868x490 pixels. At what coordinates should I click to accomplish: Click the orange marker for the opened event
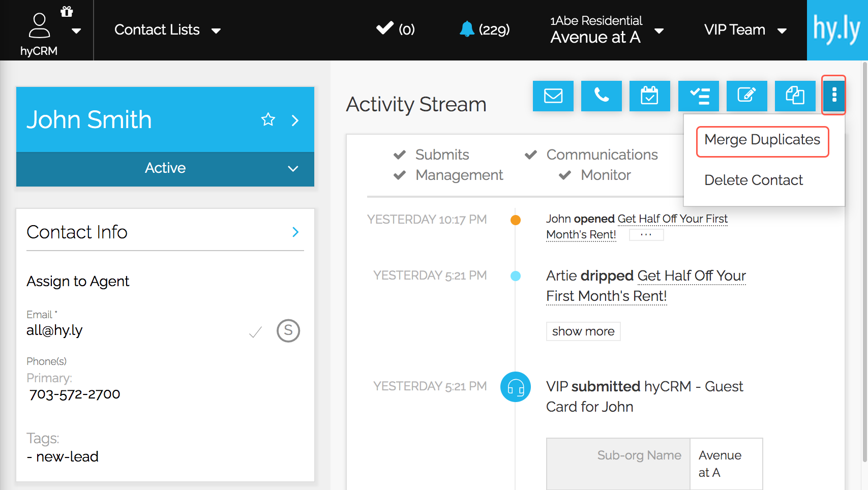tap(516, 220)
